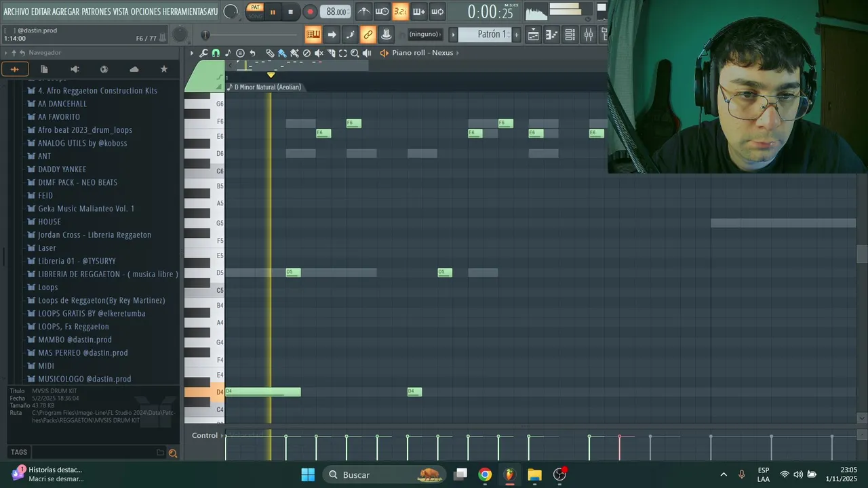
Task: Click the piano roll vertical scrollbar thumb
Action: click(x=862, y=253)
